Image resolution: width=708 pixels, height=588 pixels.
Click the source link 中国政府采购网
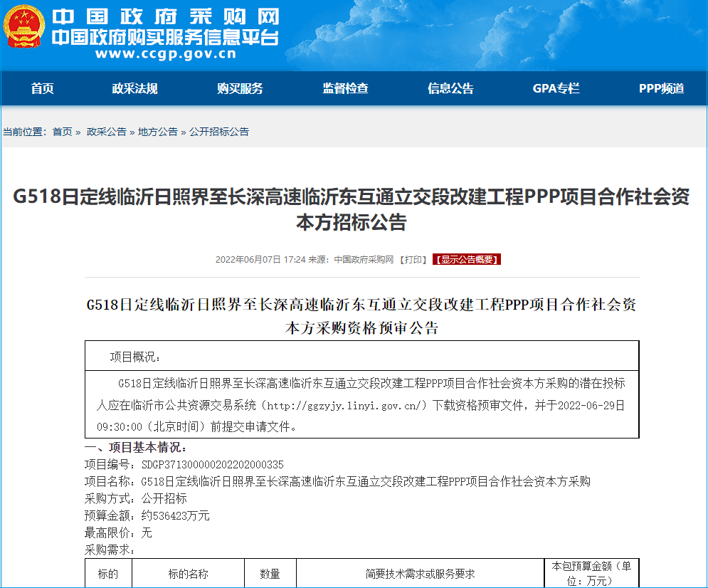pyautogui.click(x=364, y=260)
